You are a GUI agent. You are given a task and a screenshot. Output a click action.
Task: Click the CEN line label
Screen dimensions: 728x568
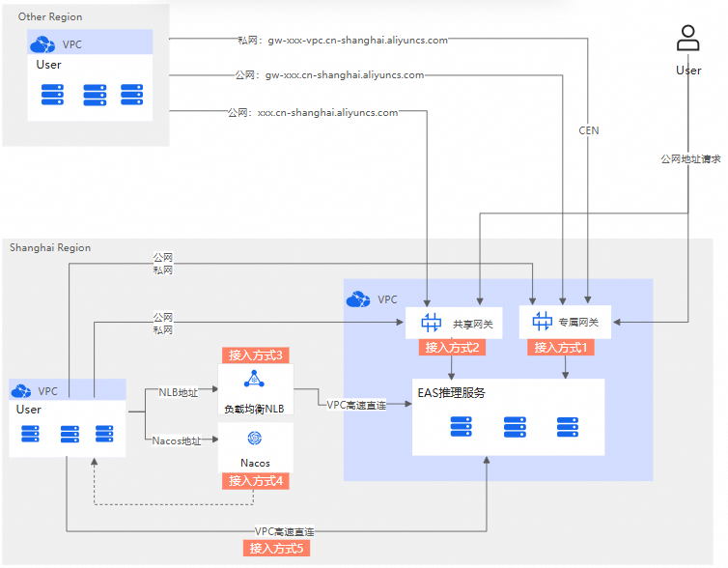coord(588,130)
